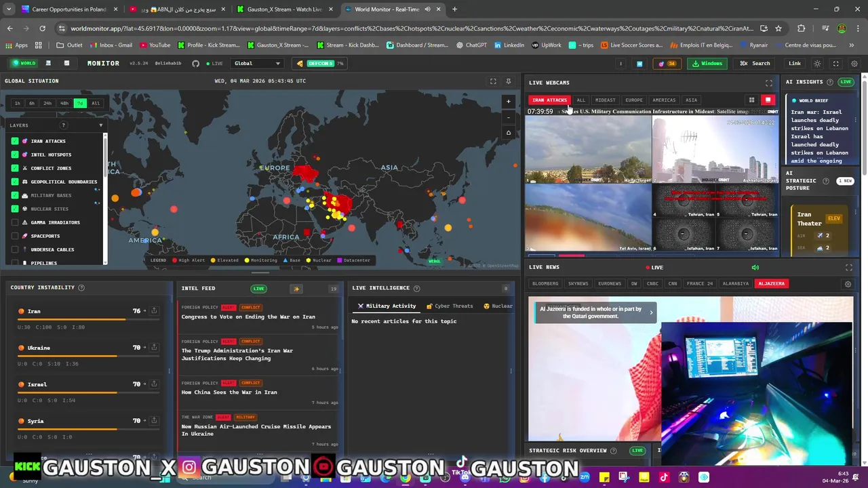868x488 pixels.
Task: Toggle Military Bases layer checkbox
Action: point(15,195)
